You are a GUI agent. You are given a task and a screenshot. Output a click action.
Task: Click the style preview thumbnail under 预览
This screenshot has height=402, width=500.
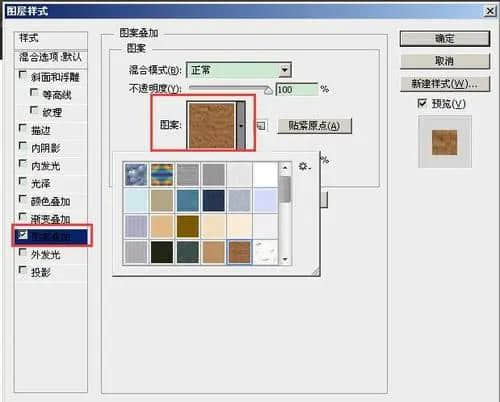coord(445,142)
